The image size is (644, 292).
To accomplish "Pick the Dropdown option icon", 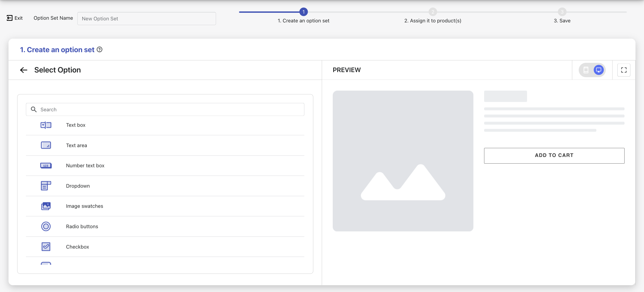I will pyautogui.click(x=46, y=186).
